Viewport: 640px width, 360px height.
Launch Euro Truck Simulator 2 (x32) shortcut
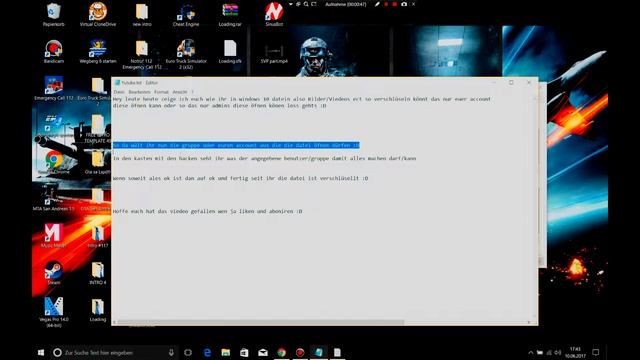pyautogui.click(x=186, y=54)
